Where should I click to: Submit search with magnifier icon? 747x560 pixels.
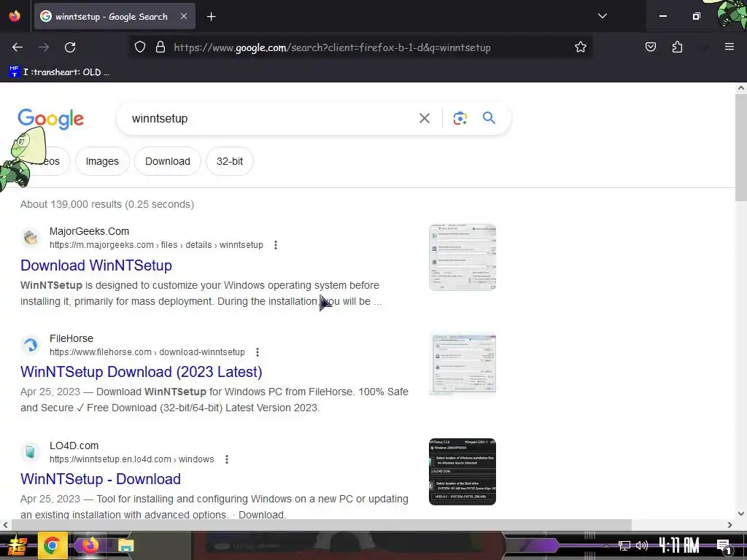coord(489,117)
